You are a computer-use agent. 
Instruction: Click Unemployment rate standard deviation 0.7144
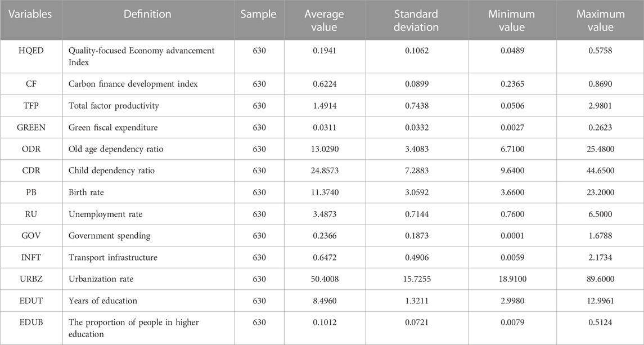(416, 214)
